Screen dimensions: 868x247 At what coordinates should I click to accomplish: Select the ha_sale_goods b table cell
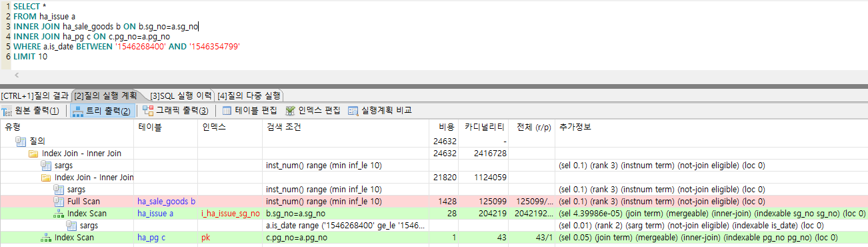(x=166, y=201)
